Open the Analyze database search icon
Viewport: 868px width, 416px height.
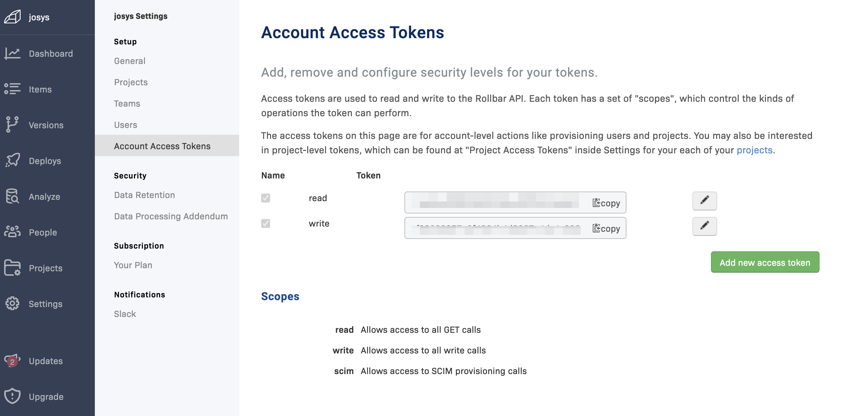click(12, 196)
